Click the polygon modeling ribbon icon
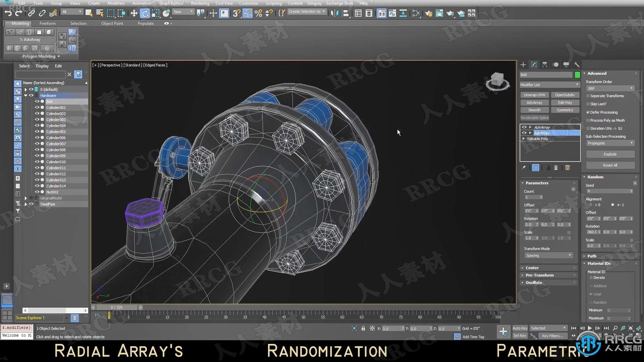 [x=40, y=56]
